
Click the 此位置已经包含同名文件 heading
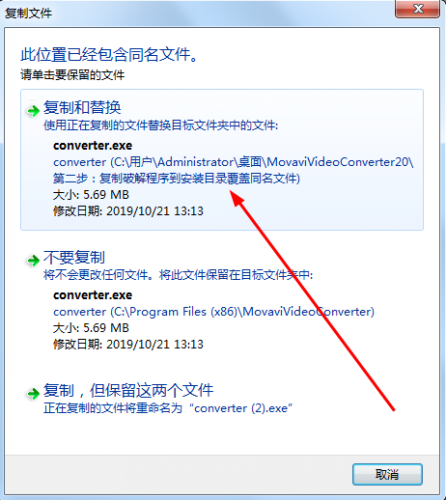pos(110,55)
